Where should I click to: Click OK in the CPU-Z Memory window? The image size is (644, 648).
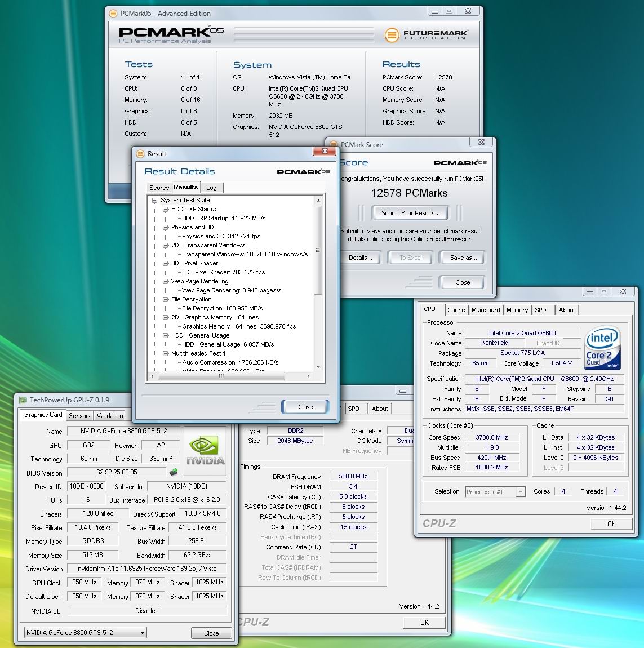pyautogui.click(x=424, y=623)
